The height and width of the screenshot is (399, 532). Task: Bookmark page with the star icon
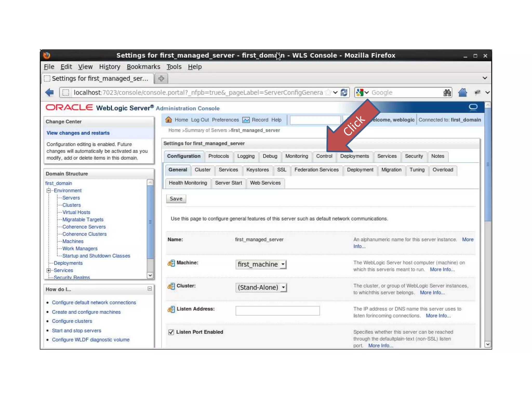(328, 92)
